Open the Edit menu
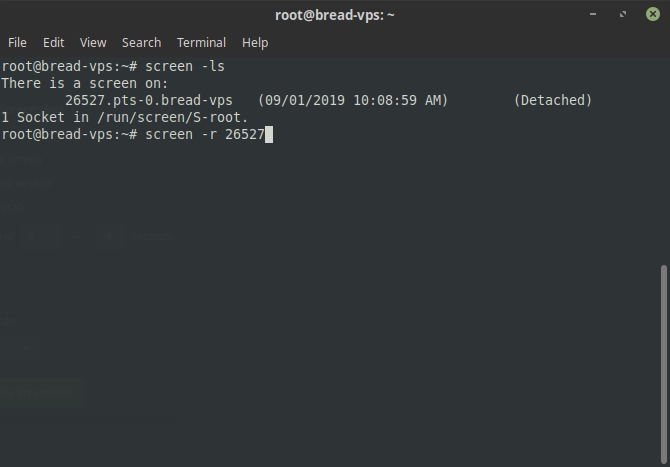This screenshot has height=467, width=670. click(53, 43)
